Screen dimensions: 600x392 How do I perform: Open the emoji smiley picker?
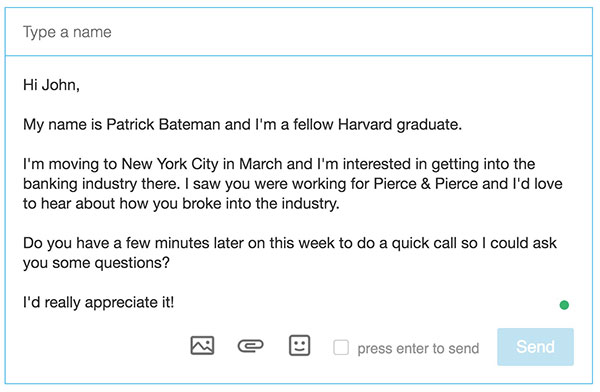click(299, 346)
